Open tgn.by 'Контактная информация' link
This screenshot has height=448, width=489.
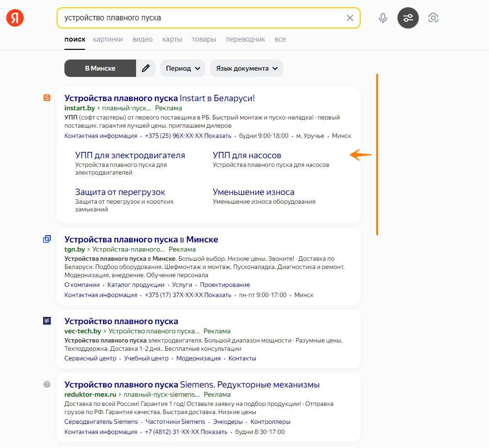(101, 295)
